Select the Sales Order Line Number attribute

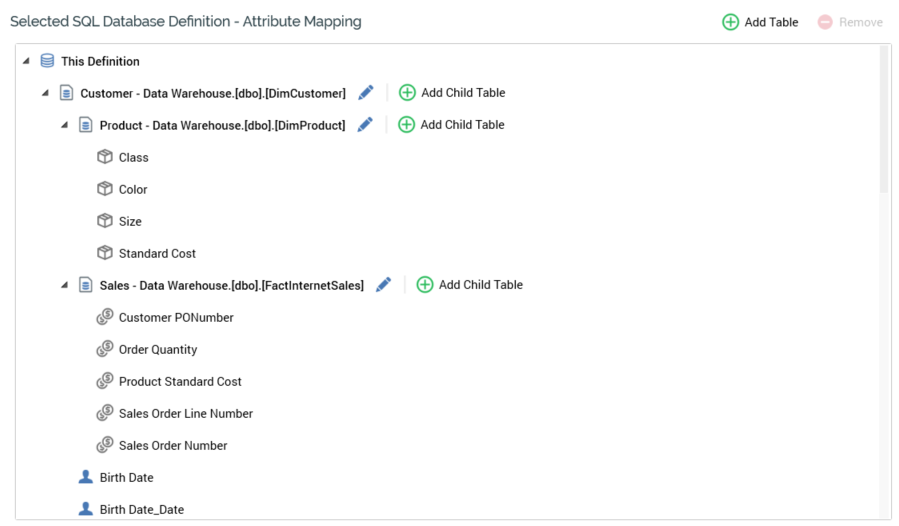click(185, 413)
